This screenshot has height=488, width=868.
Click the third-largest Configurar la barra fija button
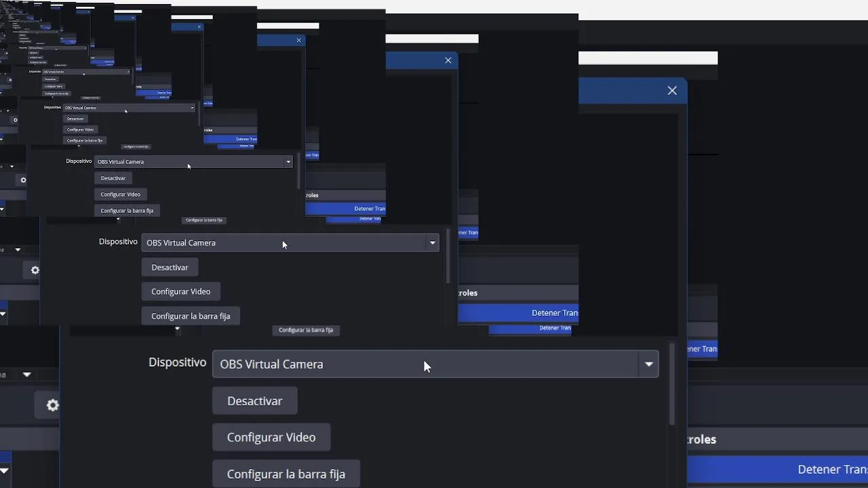[127, 211]
